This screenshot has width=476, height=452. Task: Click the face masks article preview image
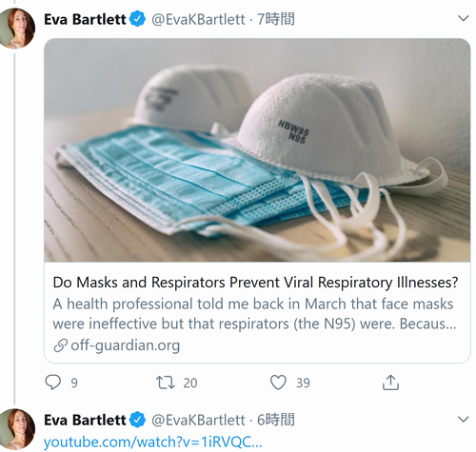(257, 150)
